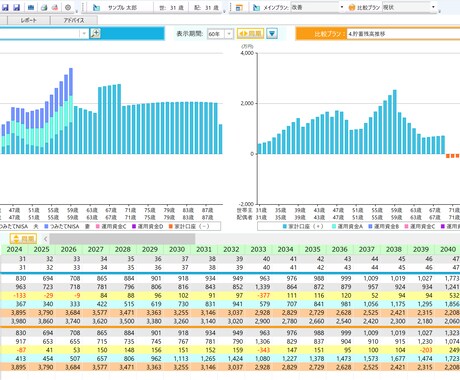
Task: Click the gray horizontal scrollbar thumb above table
Action: 122,239
